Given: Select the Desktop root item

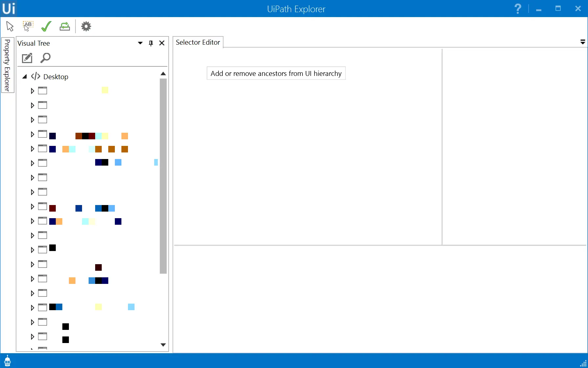Looking at the screenshot, I should tap(56, 77).
